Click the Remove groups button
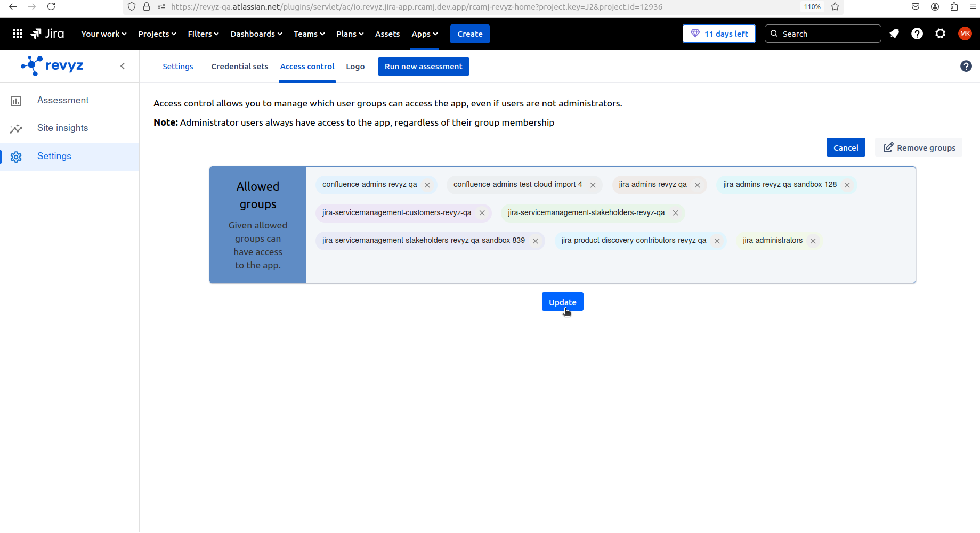The height and width of the screenshot is (533, 980). tap(919, 147)
